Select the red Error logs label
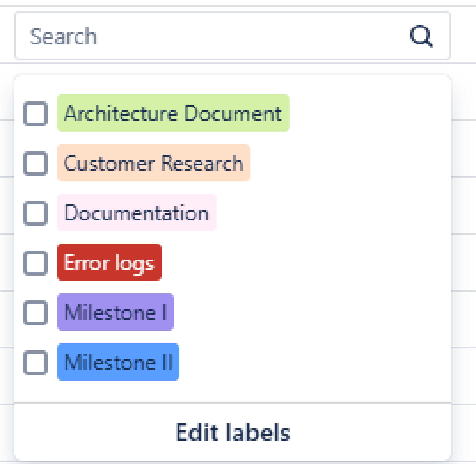The height and width of the screenshot is (464, 476). [x=109, y=262]
